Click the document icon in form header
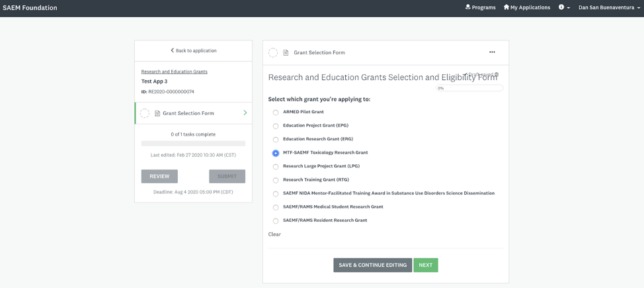The width and height of the screenshot is (644, 288). click(x=286, y=53)
